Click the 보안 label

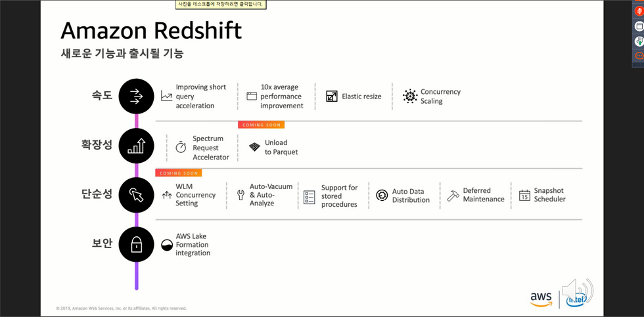click(102, 244)
